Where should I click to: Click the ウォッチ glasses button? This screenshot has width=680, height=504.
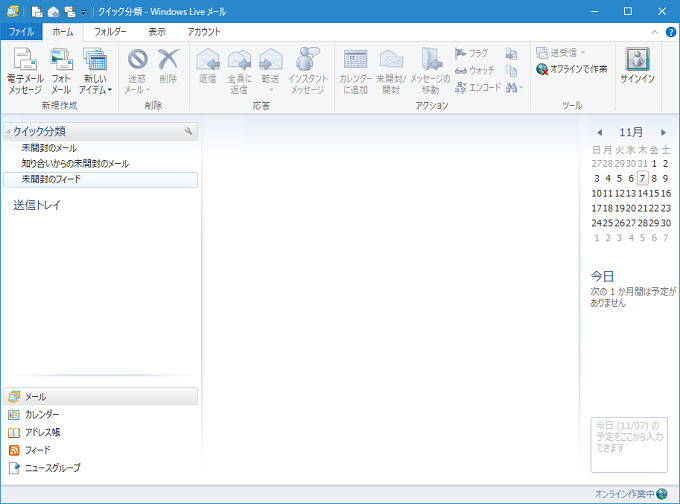click(474, 70)
